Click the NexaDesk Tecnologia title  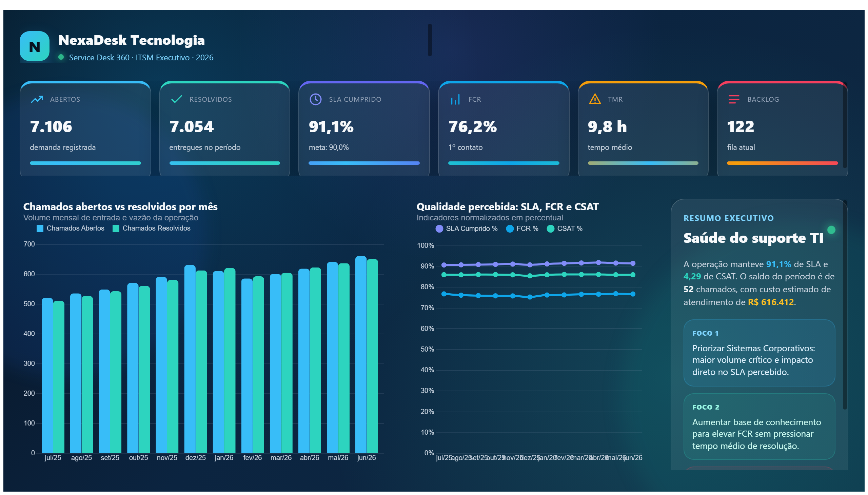132,40
